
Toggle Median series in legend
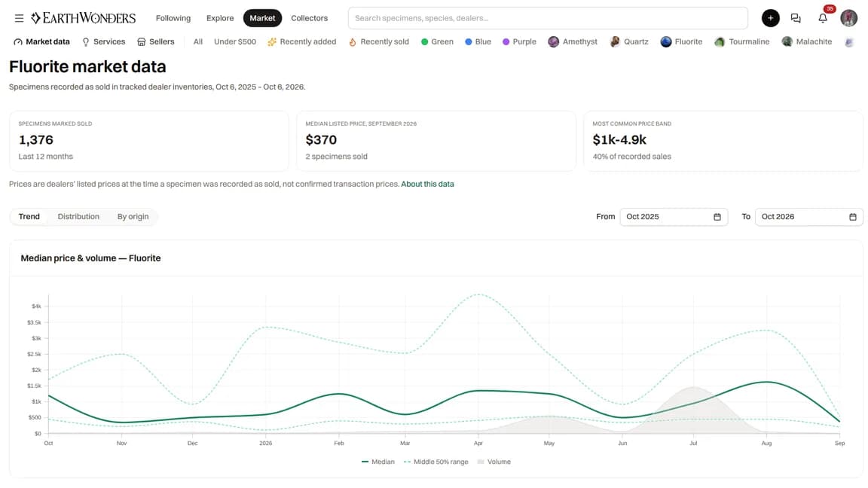(377, 462)
